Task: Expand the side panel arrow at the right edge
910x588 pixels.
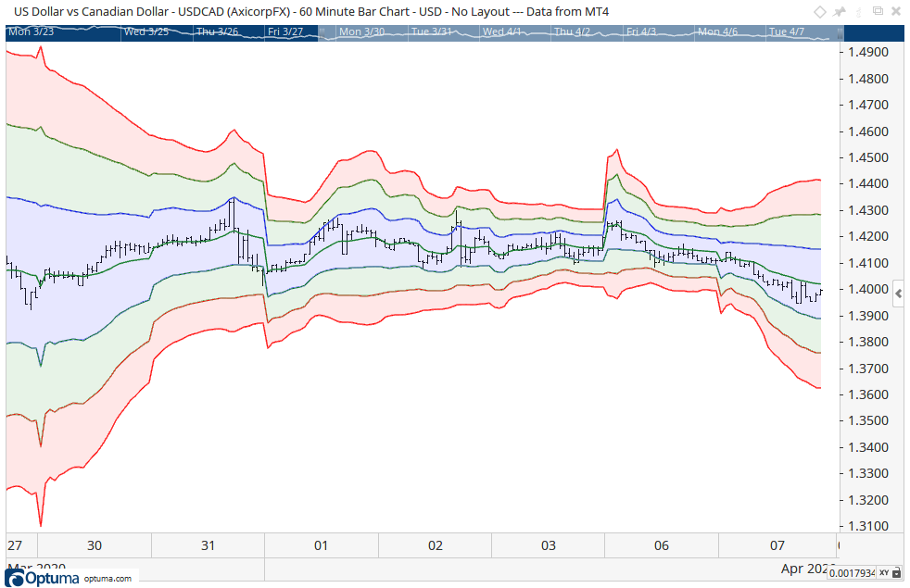Action: (x=898, y=294)
